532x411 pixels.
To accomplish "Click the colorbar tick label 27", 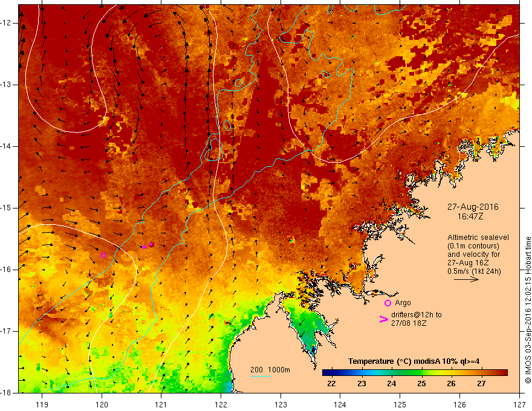I will (481, 384).
